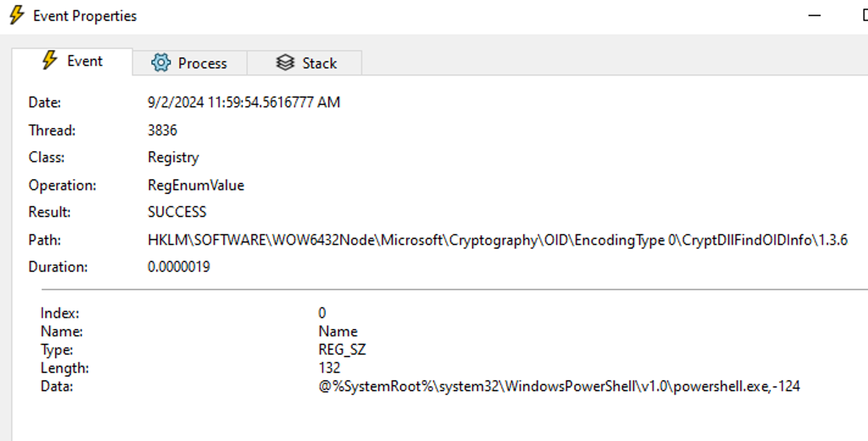Click the Type value REG_SZ
The width and height of the screenshot is (868, 441).
click(342, 350)
